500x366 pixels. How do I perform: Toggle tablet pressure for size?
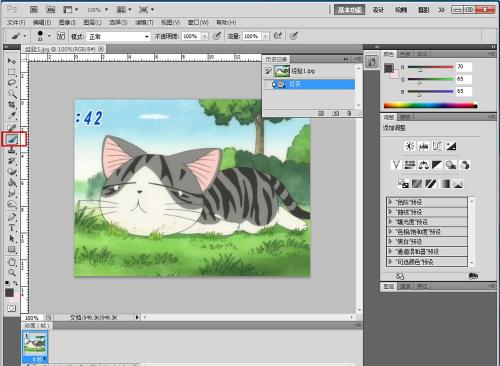(x=294, y=36)
